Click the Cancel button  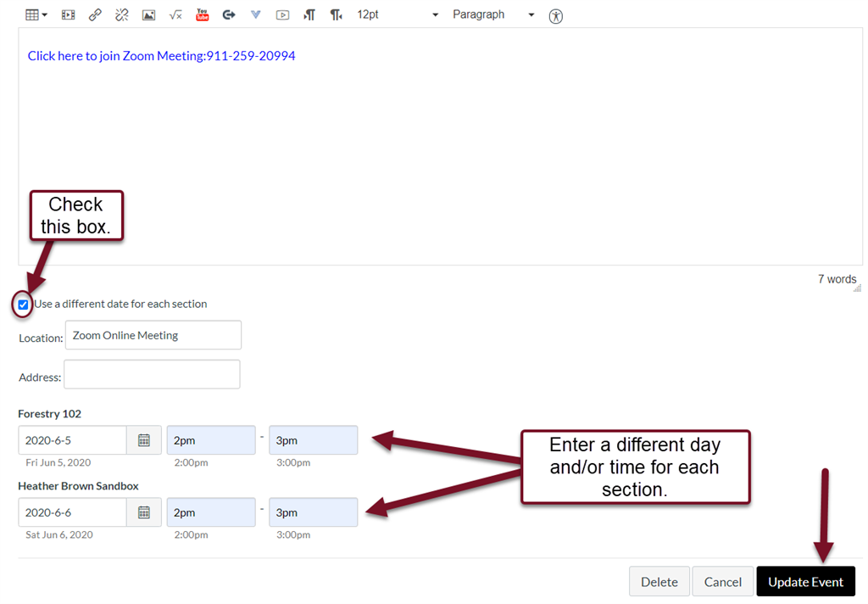pyautogui.click(x=722, y=581)
